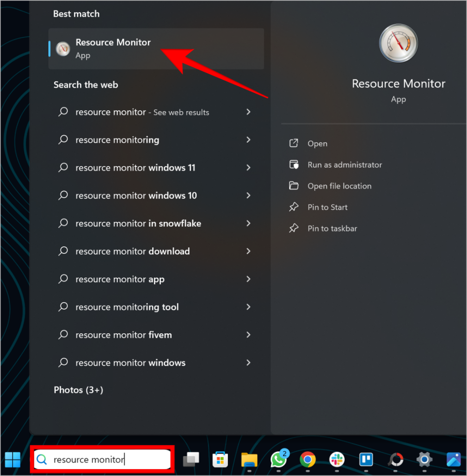Select 'resource monitor app' suggestion
Image resolution: width=467 pixels, height=476 pixels.
click(x=156, y=279)
